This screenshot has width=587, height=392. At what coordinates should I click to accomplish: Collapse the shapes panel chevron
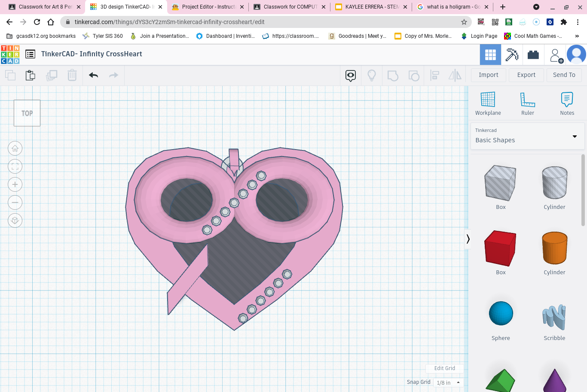[468, 239]
